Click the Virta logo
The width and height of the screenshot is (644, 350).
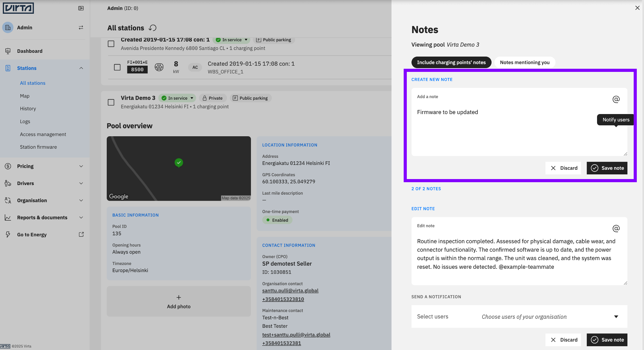18,8
